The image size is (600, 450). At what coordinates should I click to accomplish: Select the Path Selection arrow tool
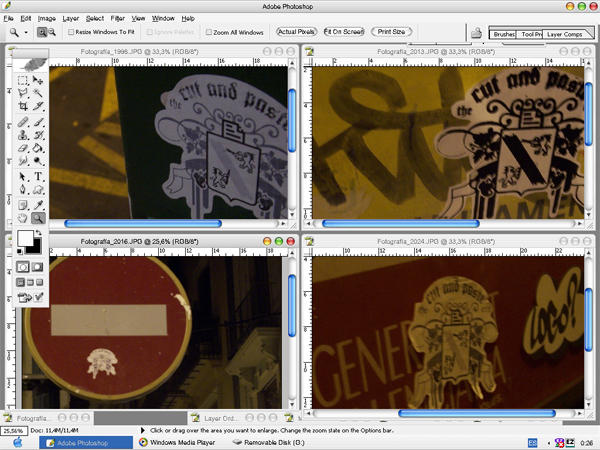pos(23,177)
